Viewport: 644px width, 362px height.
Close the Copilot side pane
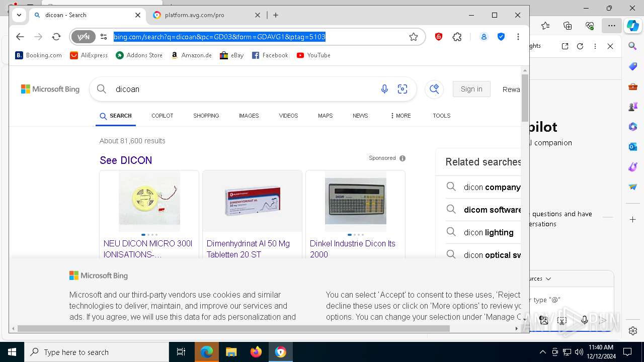click(610, 46)
